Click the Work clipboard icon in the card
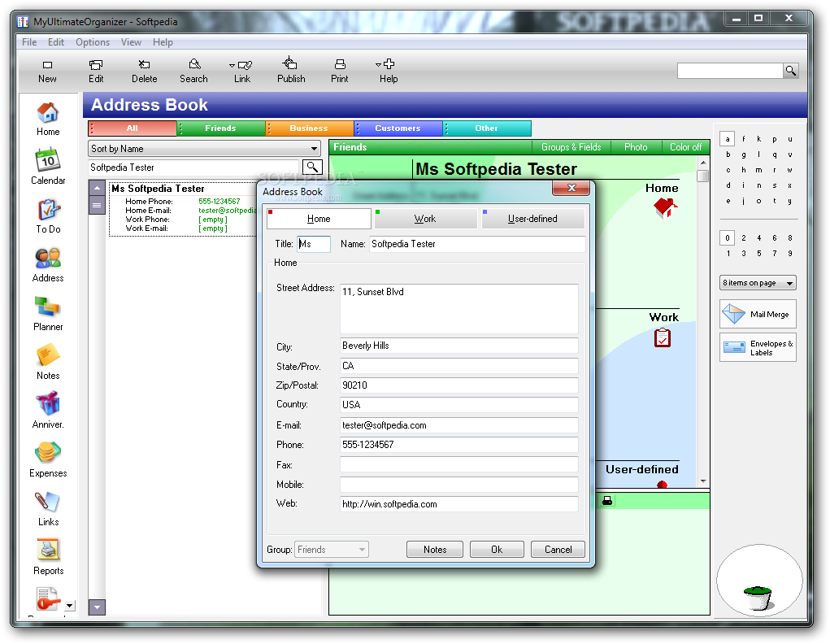Screen dimensions: 830x644 (663, 337)
